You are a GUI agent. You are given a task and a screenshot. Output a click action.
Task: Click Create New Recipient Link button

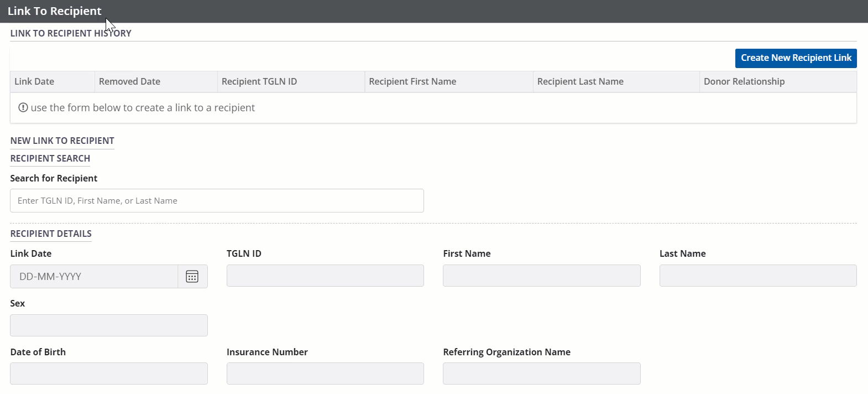[796, 58]
